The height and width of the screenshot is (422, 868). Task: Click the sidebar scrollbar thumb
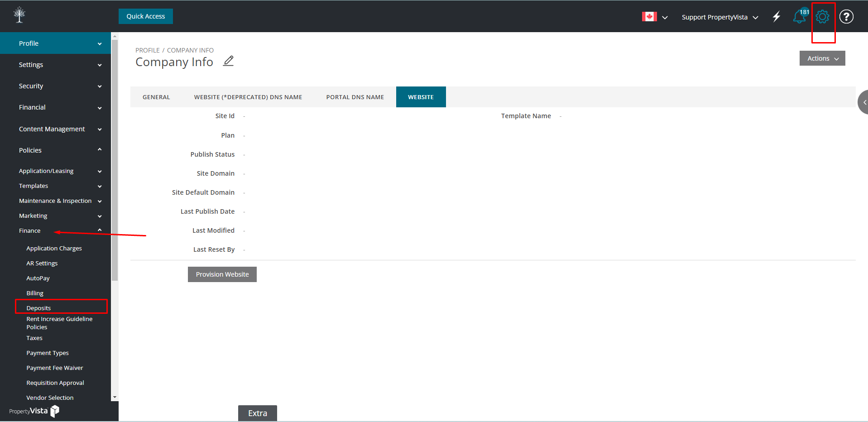[x=115, y=160]
